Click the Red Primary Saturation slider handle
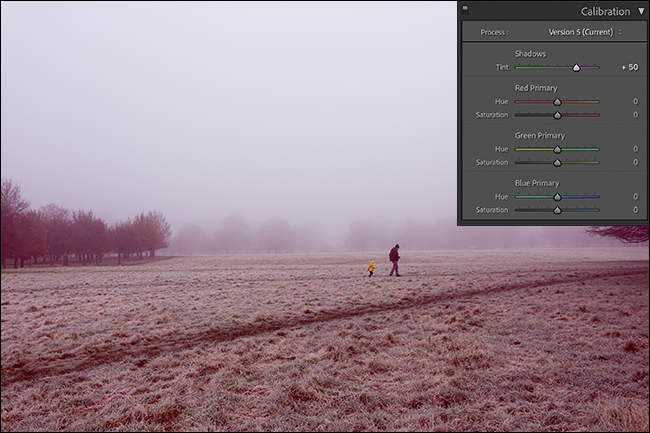 (557, 115)
